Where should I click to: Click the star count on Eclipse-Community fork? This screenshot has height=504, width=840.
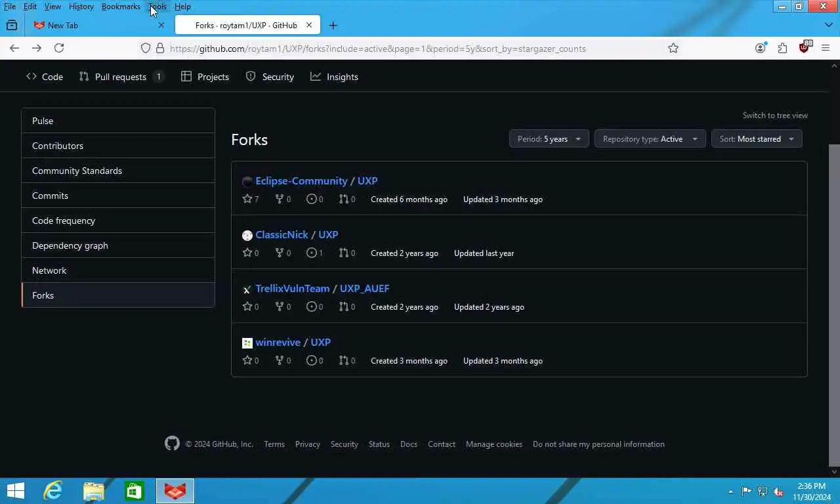click(251, 199)
